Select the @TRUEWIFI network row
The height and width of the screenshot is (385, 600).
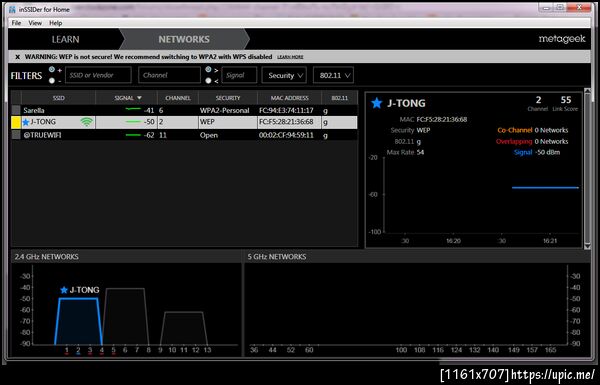pyautogui.click(x=184, y=135)
